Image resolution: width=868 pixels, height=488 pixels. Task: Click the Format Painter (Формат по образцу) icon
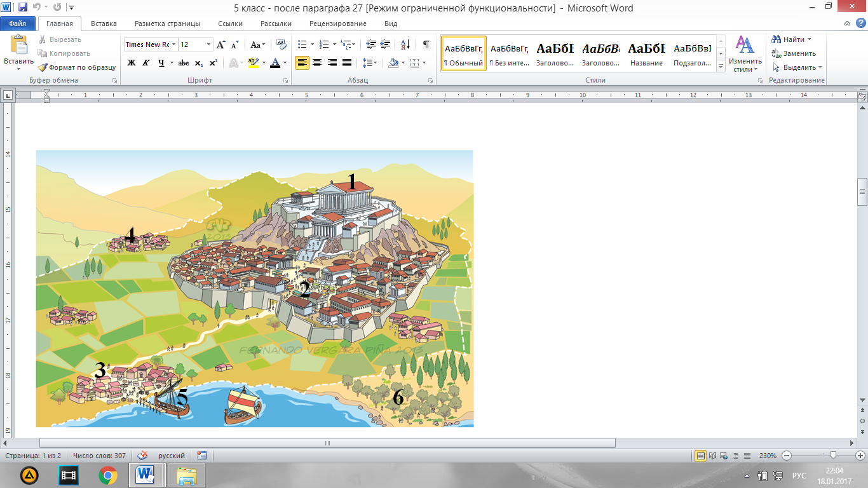43,67
